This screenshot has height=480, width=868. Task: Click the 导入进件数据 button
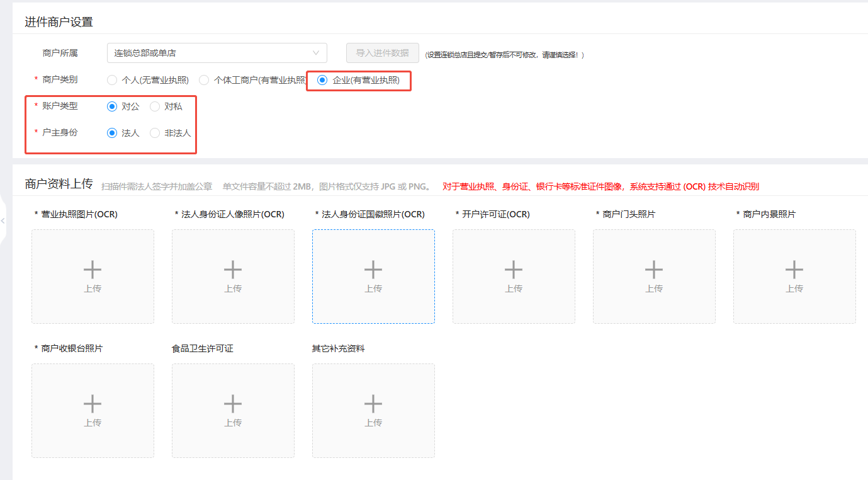pyautogui.click(x=383, y=53)
